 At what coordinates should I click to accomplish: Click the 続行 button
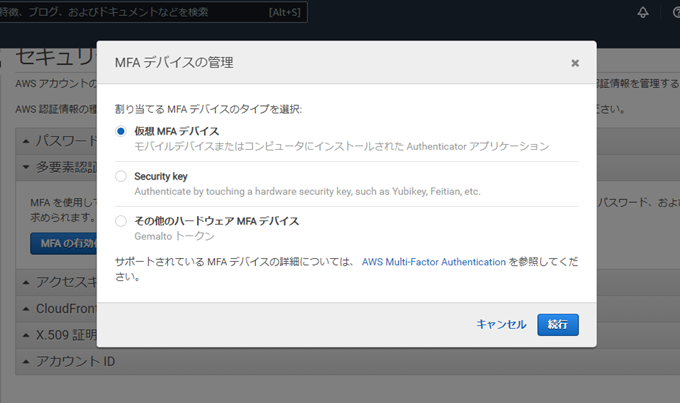pos(558,324)
